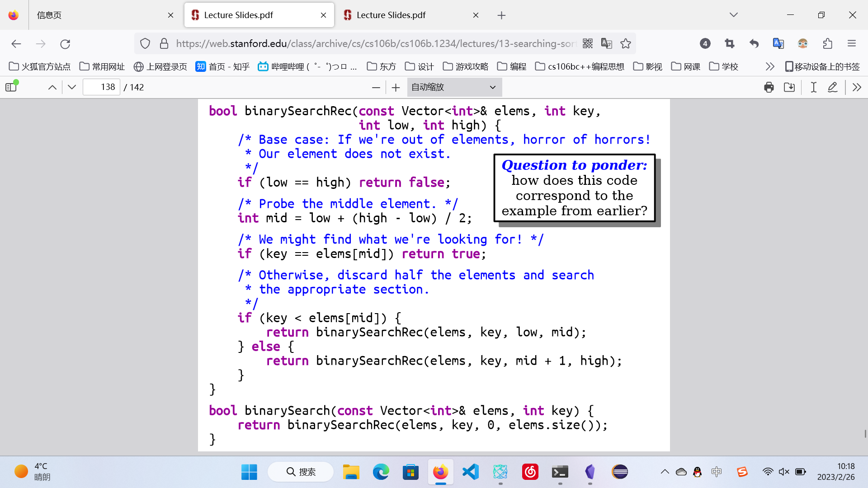868x488 pixels.
Task: Open 首页 - 知乎 bookmark
Action: point(222,66)
